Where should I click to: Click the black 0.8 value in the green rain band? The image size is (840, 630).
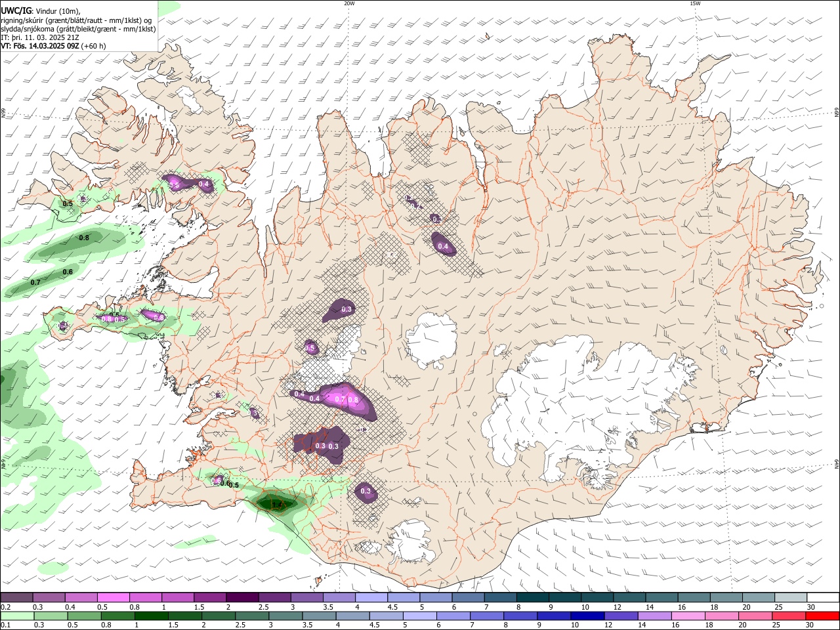click(x=84, y=238)
